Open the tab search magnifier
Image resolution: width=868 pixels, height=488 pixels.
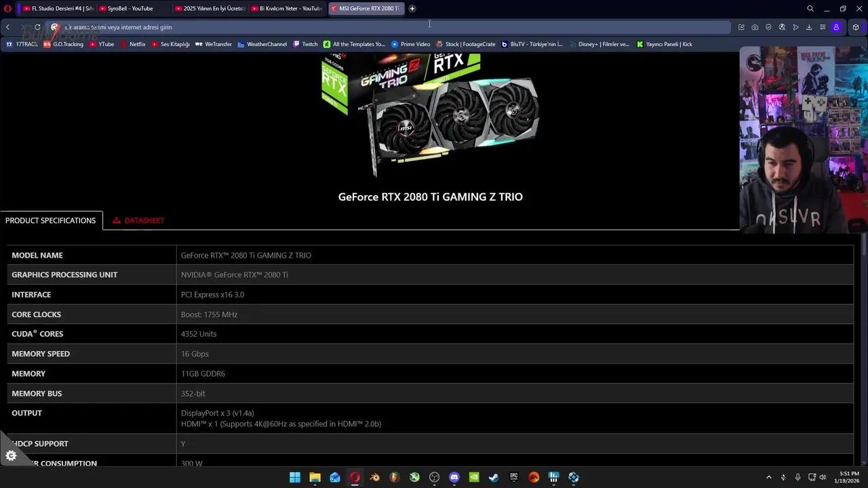810,9
